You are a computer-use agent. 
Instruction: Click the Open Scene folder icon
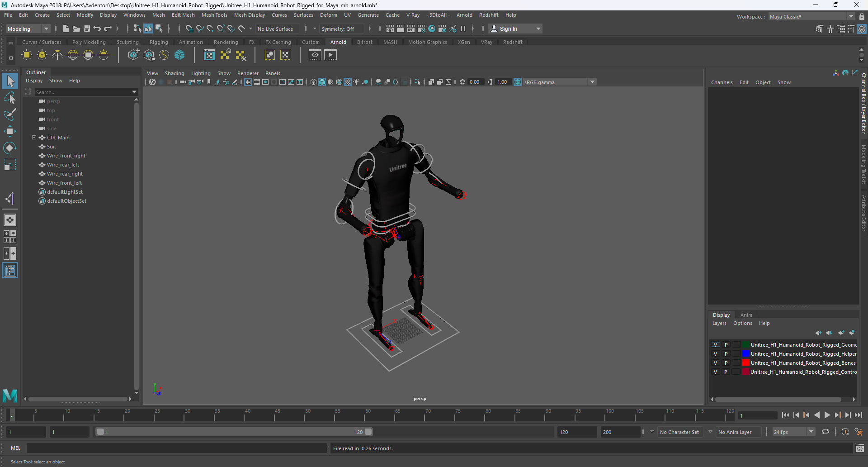(76, 29)
